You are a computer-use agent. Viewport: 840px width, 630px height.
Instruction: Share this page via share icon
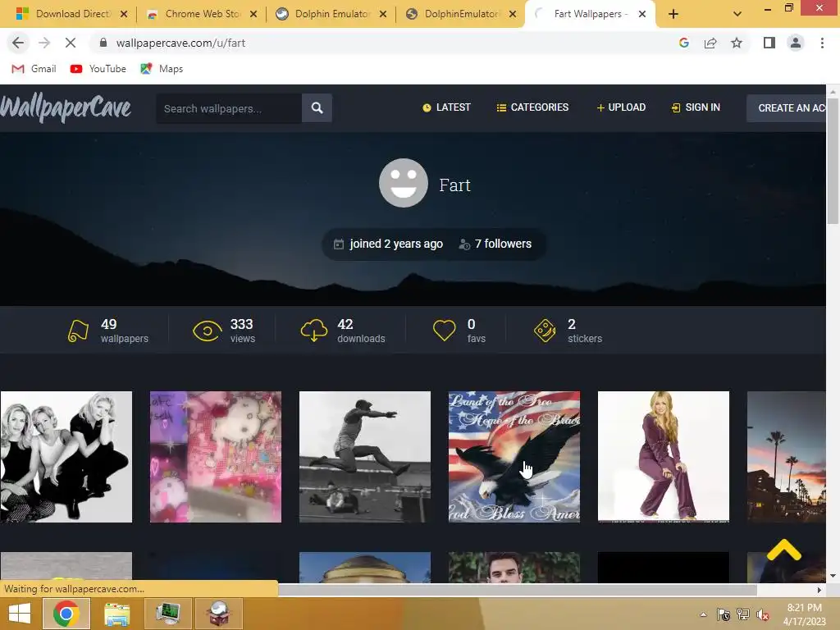710,43
